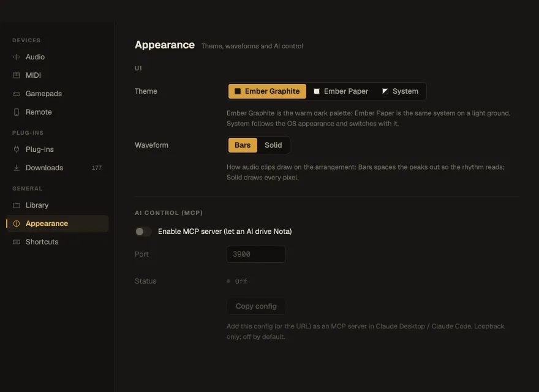539x392 pixels.
Task: Click the Audio waveform icon in sidebar
Action: pos(16,57)
